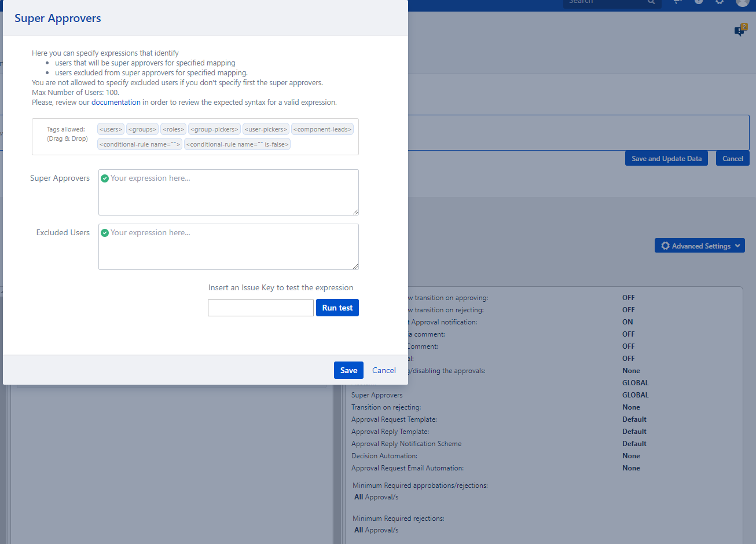Viewport: 756px width, 544px height.
Task: Focus the Issue Key input field
Action: pyautogui.click(x=260, y=308)
